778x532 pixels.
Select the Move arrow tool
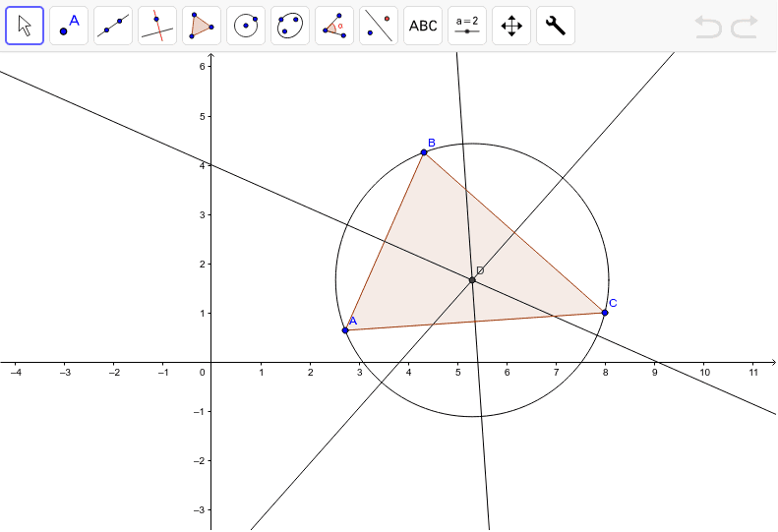pyautogui.click(x=25, y=26)
